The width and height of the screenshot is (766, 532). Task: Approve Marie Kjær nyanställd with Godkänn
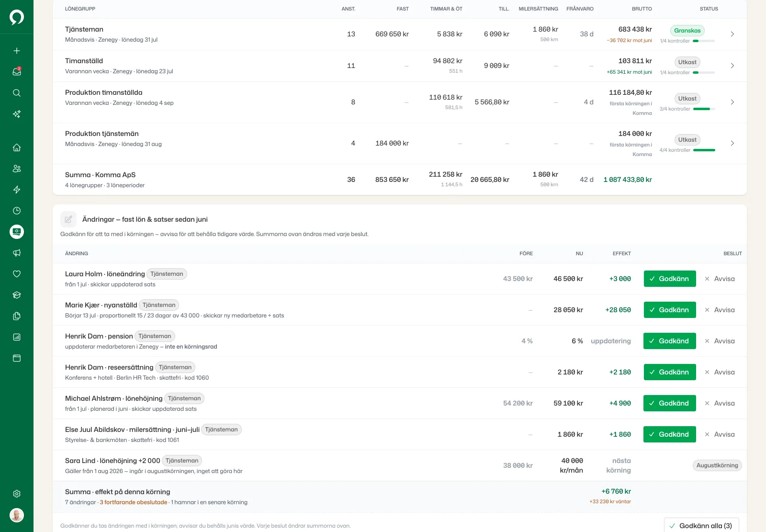point(670,310)
